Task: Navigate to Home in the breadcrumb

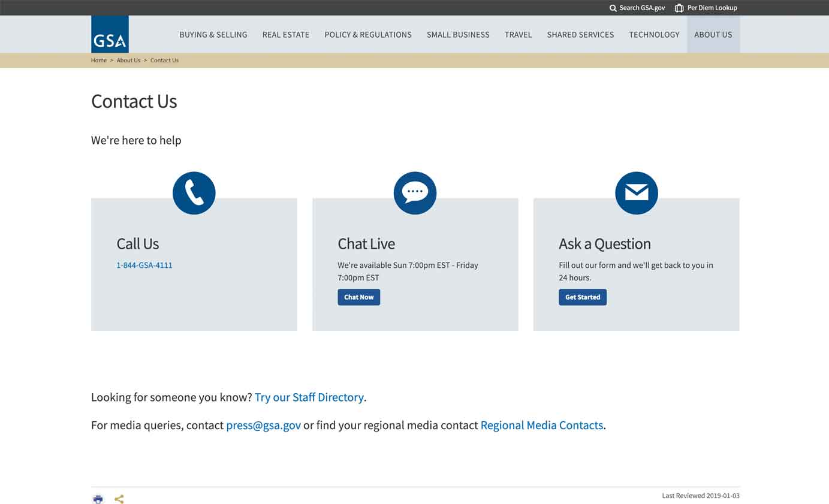Action: tap(99, 61)
